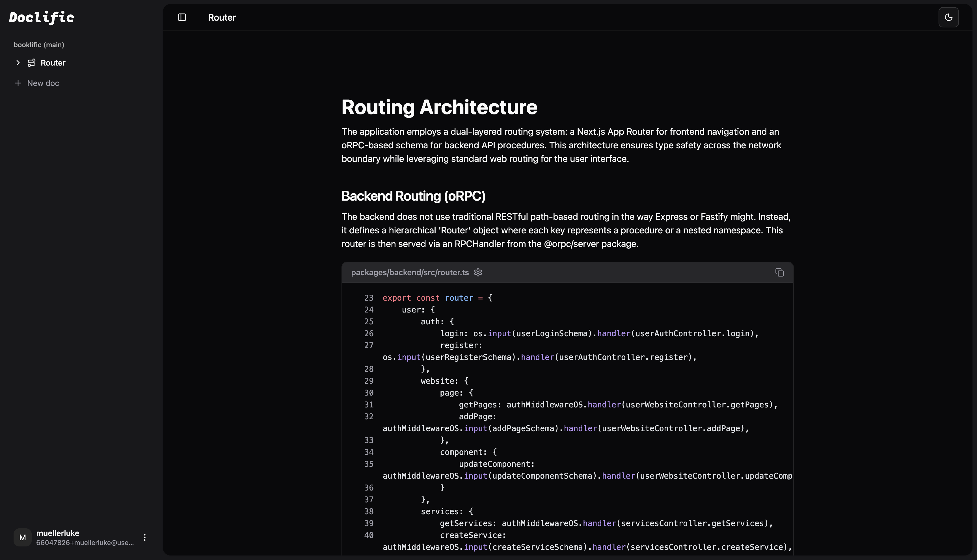
Task: Click the Doclific logo
Action: [x=42, y=18]
